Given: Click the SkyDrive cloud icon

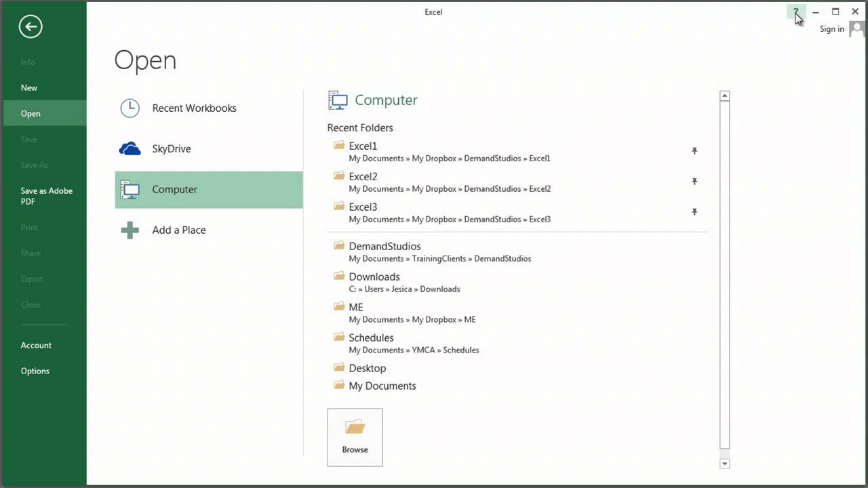Looking at the screenshot, I should pyautogui.click(x=130, y=148).
